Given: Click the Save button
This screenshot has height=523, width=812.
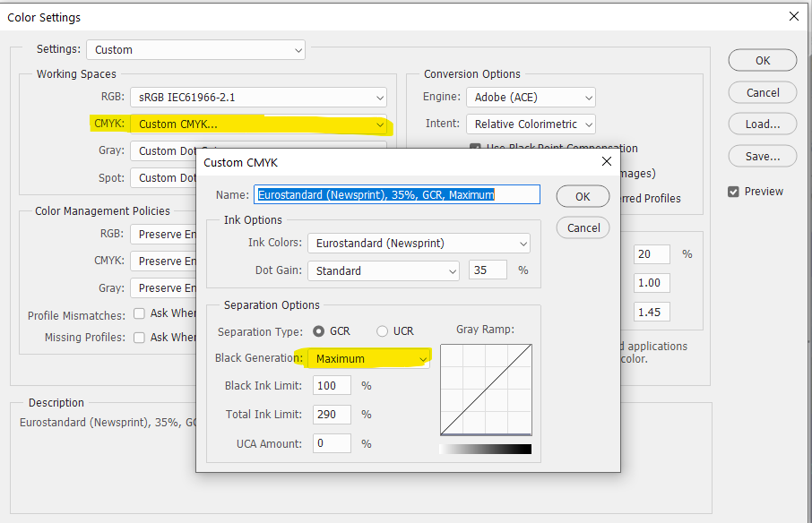Looking at the screenshot, I should point(762,156).
